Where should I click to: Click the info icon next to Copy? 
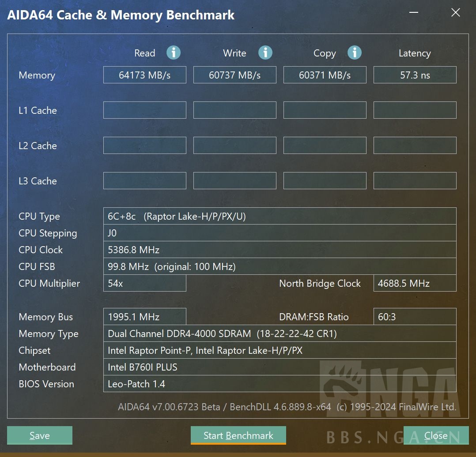coord(354,53)
